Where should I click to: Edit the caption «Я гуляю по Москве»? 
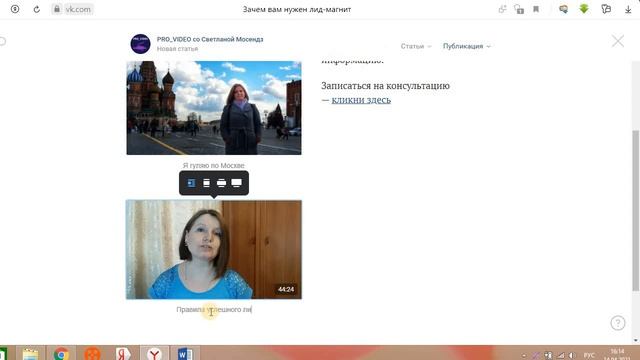tap(213, 165)
